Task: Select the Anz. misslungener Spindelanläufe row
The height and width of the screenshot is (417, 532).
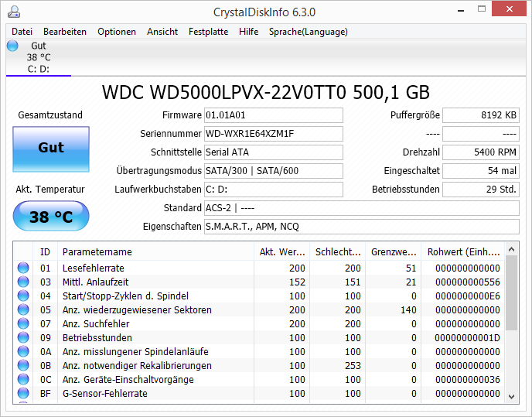Action: (259, 352)
